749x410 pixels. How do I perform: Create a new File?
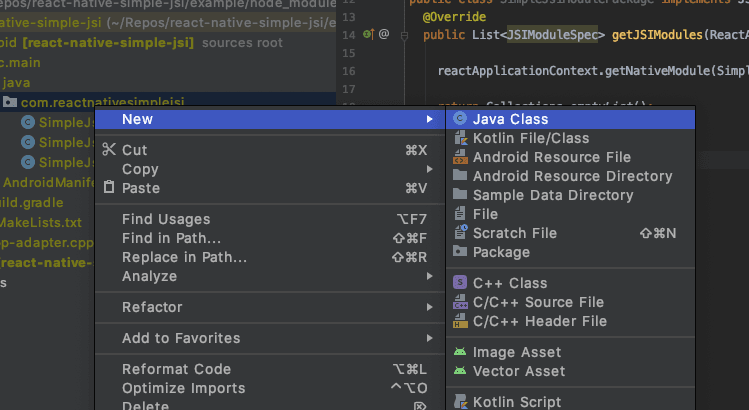click(x=570, y=214)
